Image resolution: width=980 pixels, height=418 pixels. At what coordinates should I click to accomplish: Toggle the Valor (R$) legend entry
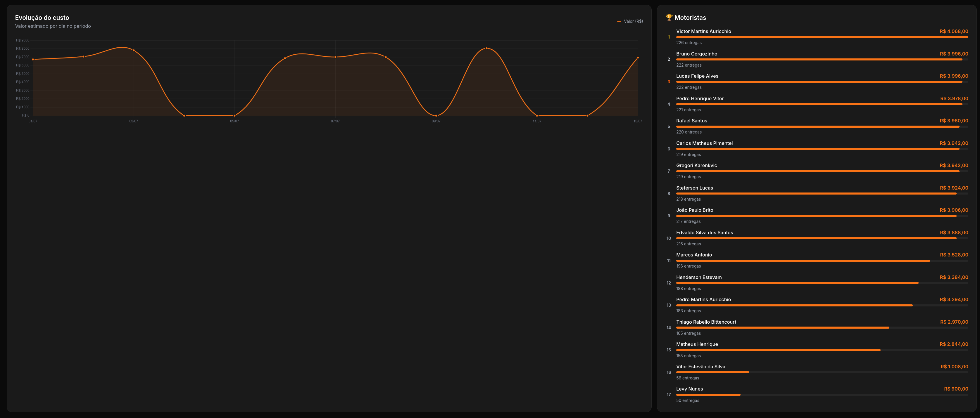point(630,21)
